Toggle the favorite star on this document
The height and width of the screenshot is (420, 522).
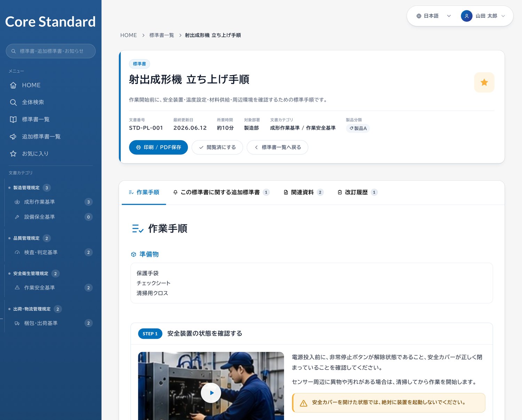pos(484,82)
